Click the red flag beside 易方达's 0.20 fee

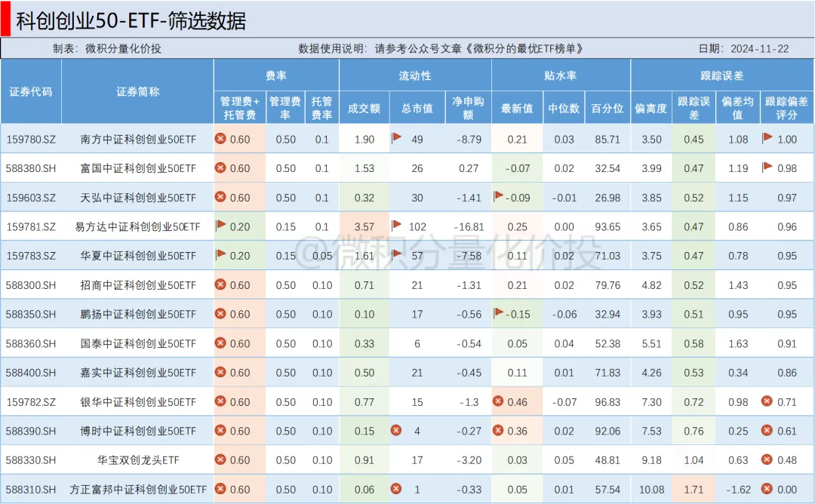coord(220,226)
